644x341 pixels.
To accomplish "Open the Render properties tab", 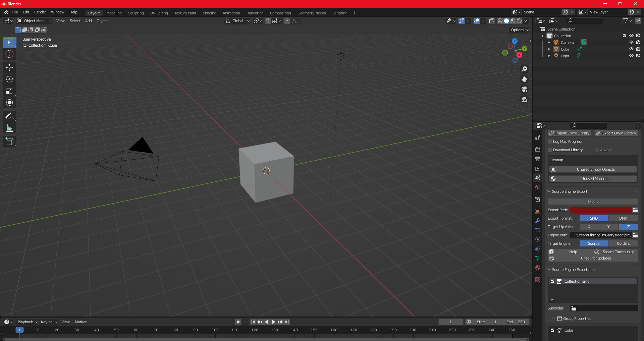I will 538,149.
